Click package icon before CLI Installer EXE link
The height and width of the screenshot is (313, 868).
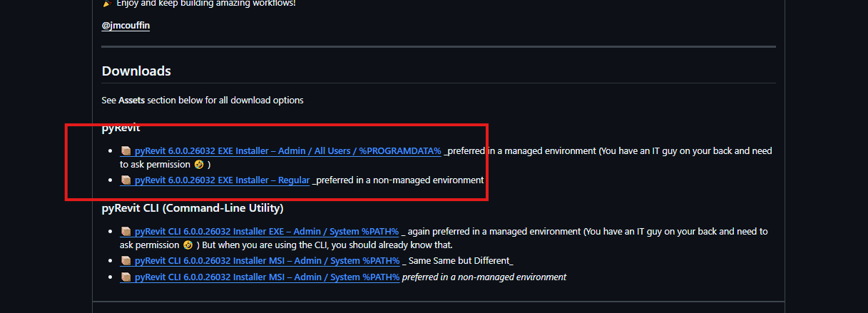126,231
